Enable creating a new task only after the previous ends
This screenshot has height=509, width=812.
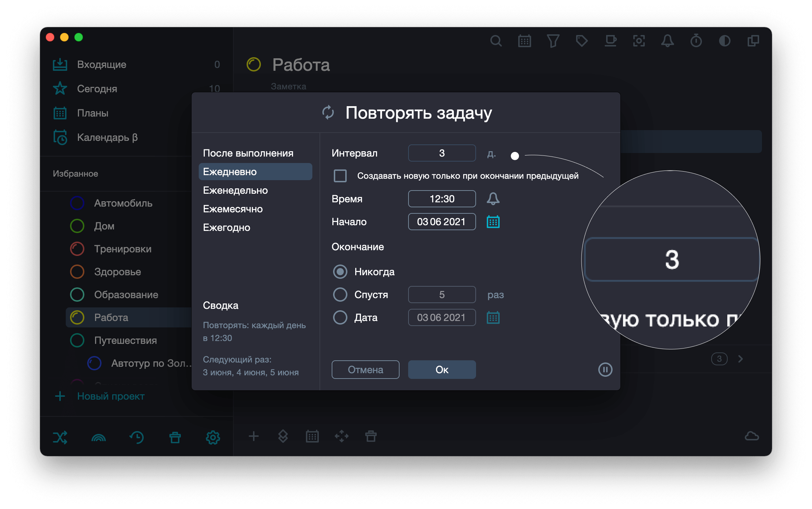(340, 176)
